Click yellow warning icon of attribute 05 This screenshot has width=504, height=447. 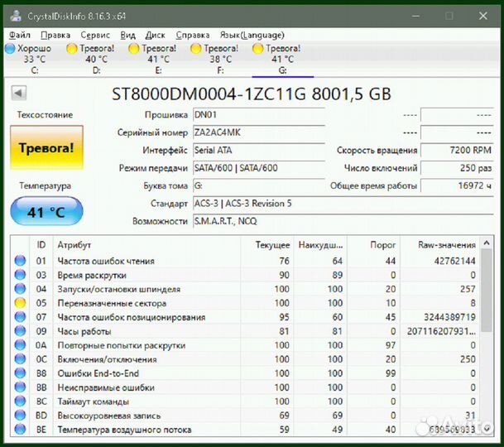pos(20,303)
